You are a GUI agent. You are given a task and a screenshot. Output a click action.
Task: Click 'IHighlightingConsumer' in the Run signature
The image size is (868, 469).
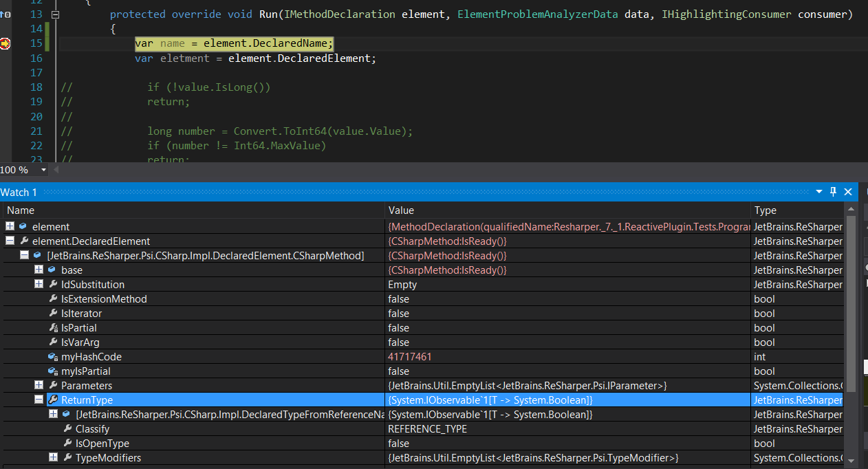click(x=726, y=14)
